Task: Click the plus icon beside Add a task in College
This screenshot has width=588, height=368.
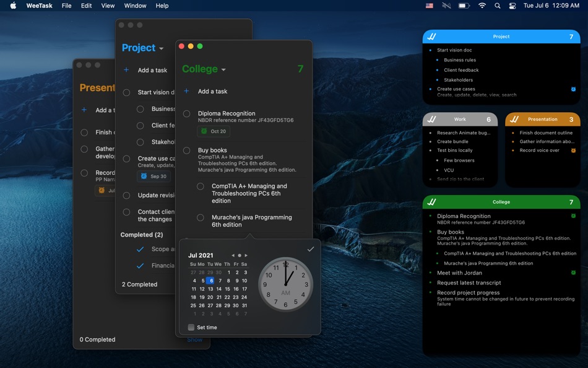Action: click(x=186, y=91)
